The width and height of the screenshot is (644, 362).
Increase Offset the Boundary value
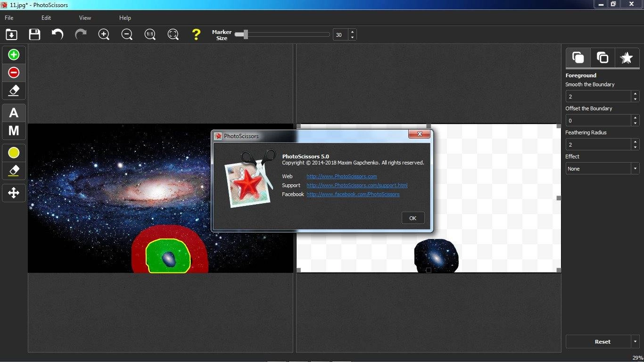(636, 117)
